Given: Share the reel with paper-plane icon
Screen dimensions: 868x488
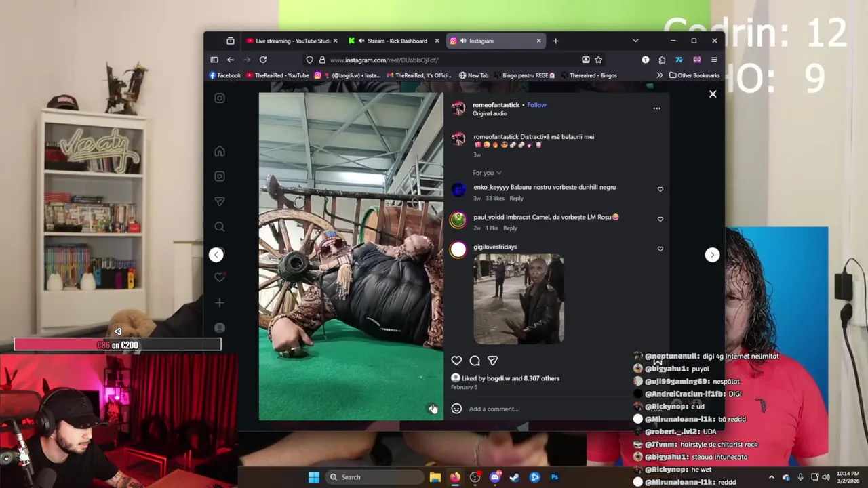Looking at the screenshot, I should pos(493,361).
